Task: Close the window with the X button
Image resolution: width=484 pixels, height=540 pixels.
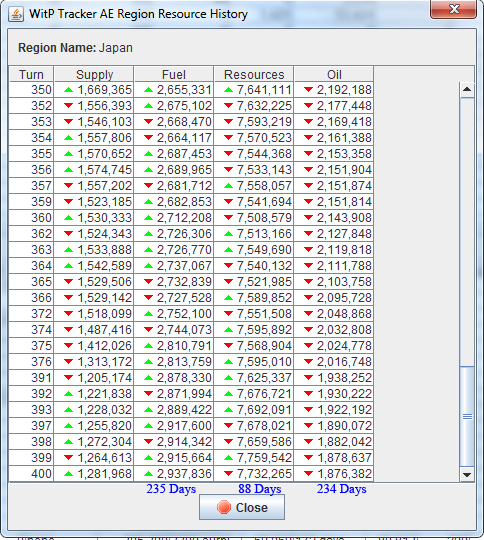Action: point(454,9)
